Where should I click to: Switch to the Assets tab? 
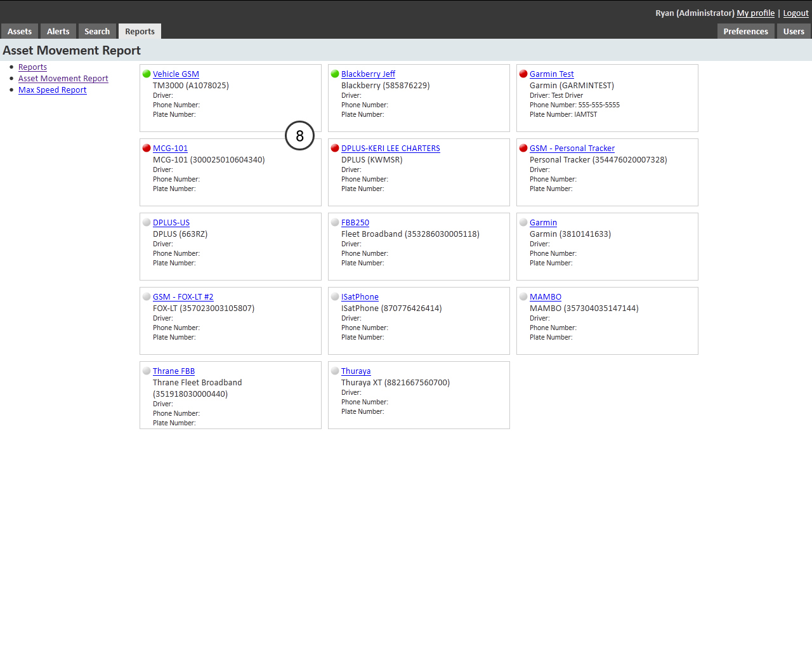(x=20, y=32)
